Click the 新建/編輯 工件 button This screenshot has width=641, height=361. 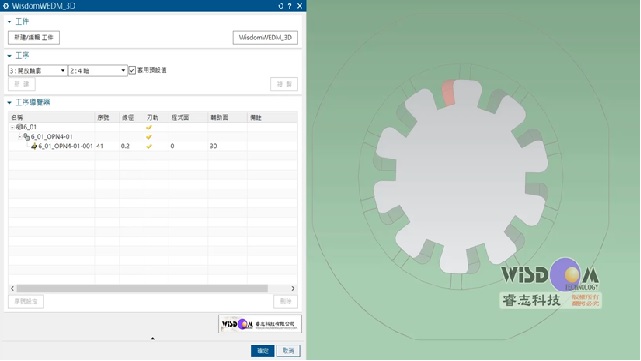tap(34, 38)
